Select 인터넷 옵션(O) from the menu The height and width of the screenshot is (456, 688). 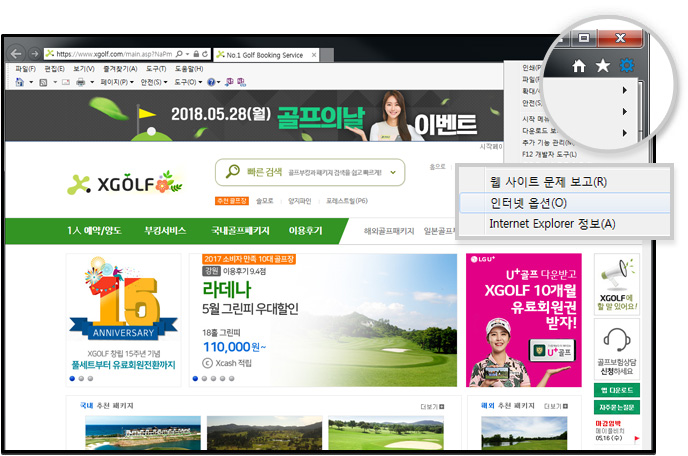(528, 203)
